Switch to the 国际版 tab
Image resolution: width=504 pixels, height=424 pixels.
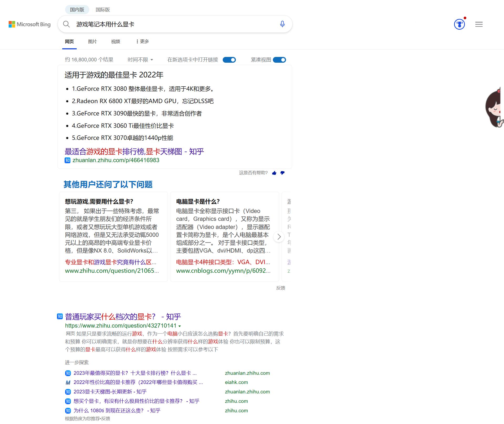pyautogui.click(x=103, y=9)
